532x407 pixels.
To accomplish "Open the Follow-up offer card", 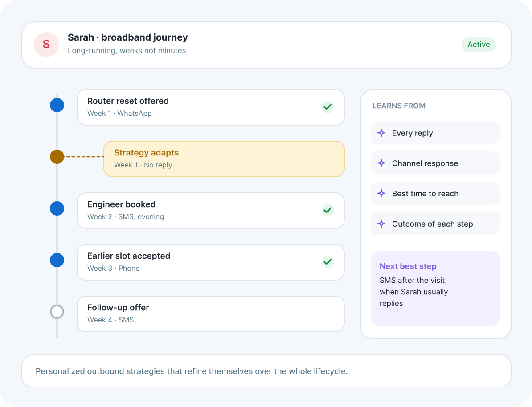I will (x=211, y=314).
